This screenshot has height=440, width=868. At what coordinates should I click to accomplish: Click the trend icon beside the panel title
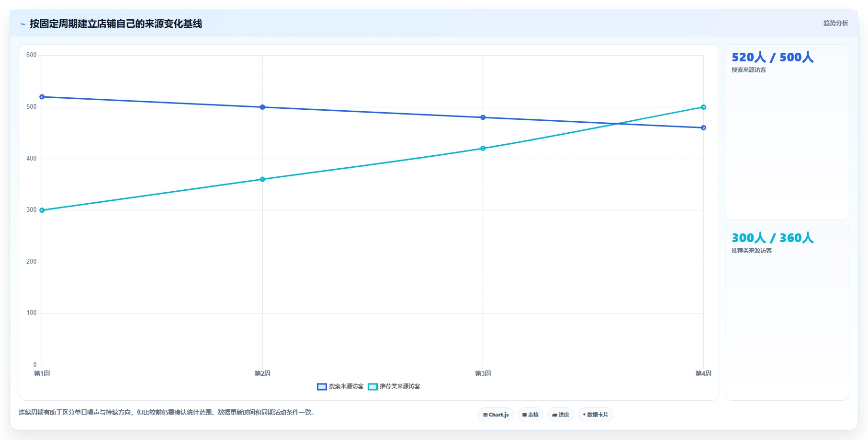[23, 24]
